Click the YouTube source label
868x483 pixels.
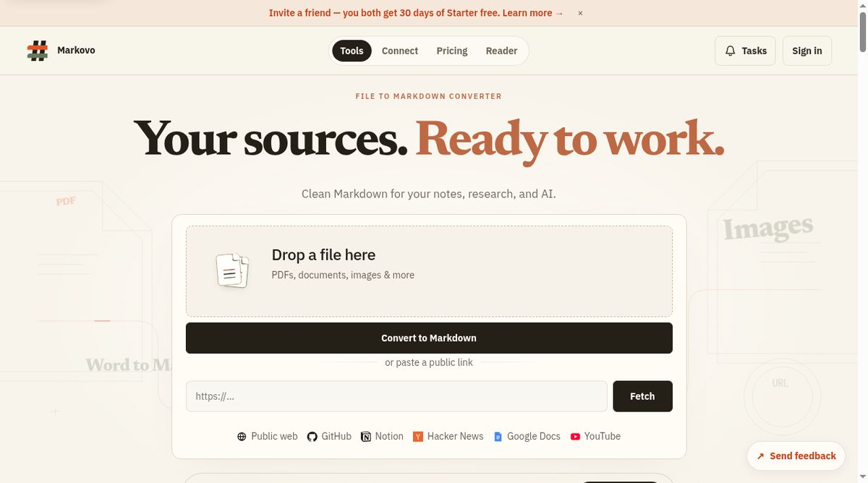click(x=603, y=437)
